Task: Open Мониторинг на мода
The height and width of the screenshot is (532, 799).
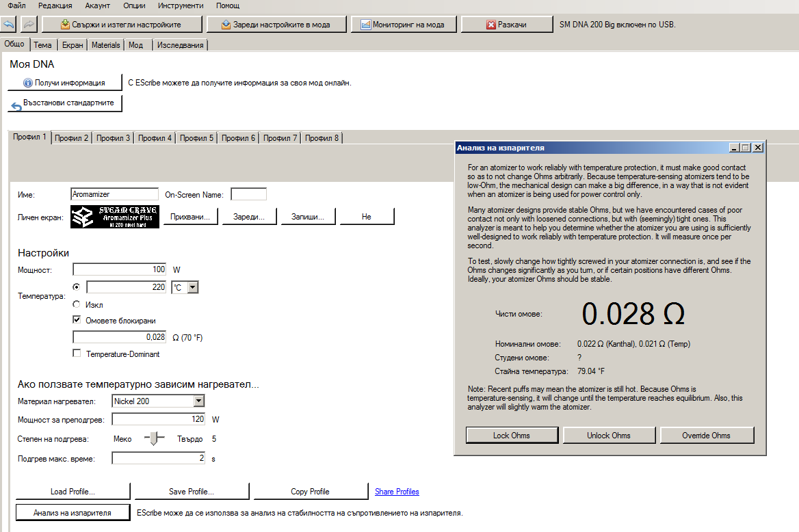Action: pyautogui.click(x=403, y=25)
